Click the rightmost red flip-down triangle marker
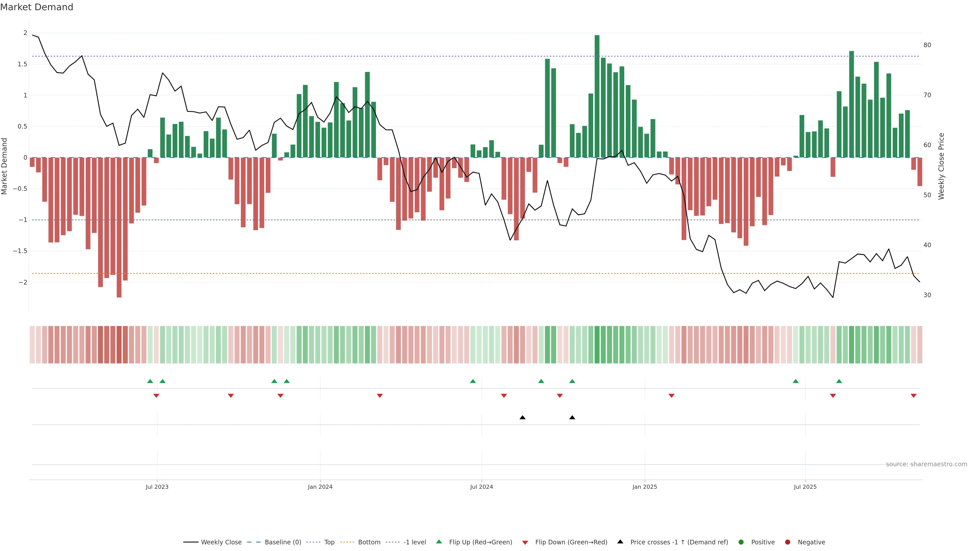Viewport: 980px width, 551px height. click(913, 396)
